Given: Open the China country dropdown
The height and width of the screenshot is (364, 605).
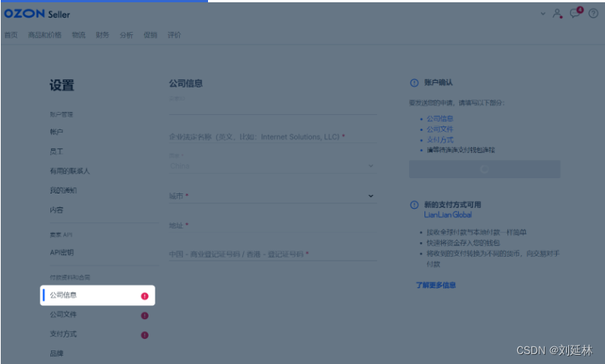Looking at the screenshot, I should coord(273,166).
